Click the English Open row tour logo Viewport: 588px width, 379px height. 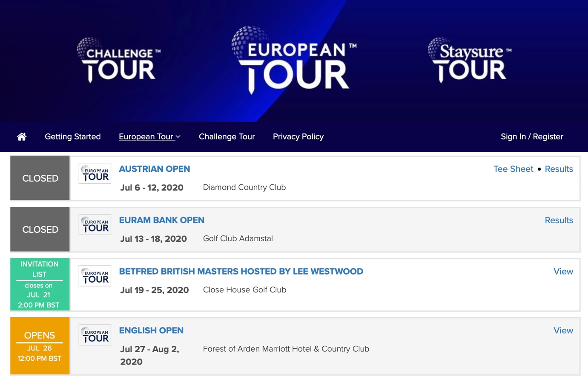(x=95, y=335)
